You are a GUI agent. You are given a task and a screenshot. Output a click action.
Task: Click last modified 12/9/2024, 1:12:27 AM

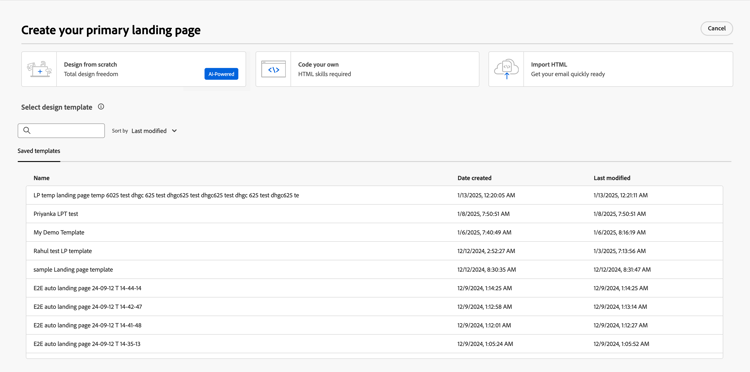coord(621,325)
